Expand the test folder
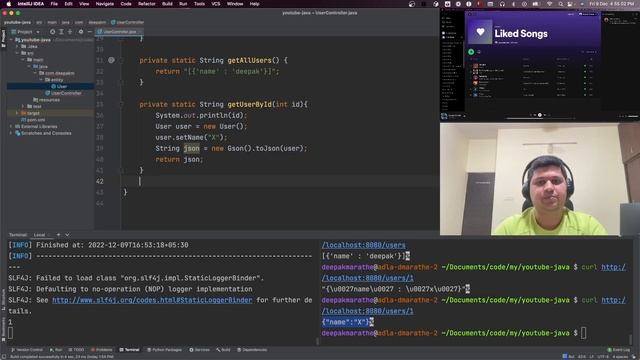 click(23, 106)
